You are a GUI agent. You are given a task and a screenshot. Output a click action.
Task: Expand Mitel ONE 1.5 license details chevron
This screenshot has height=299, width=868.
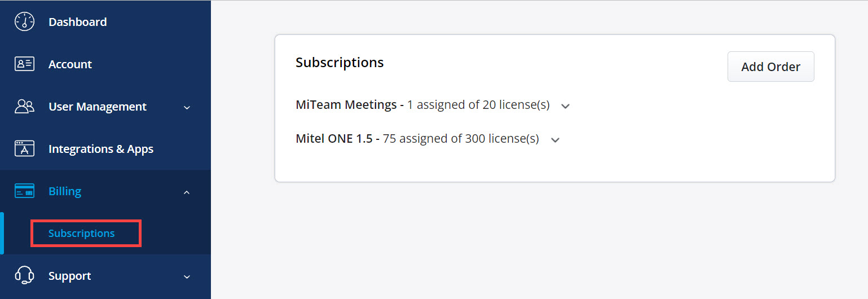[x=555, y=140]
